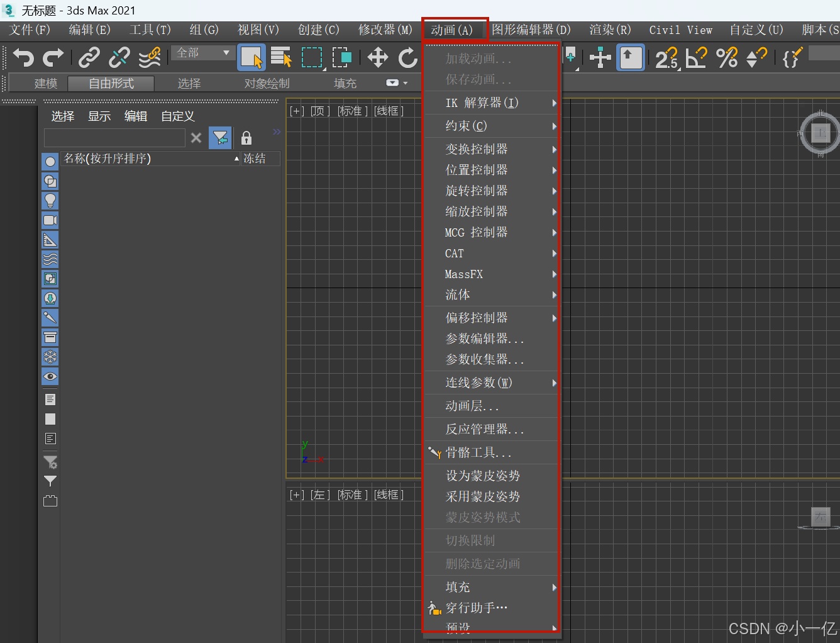Choose 反应管理器... menu entry
Screen dimensions: 840x643
(492, 429)
